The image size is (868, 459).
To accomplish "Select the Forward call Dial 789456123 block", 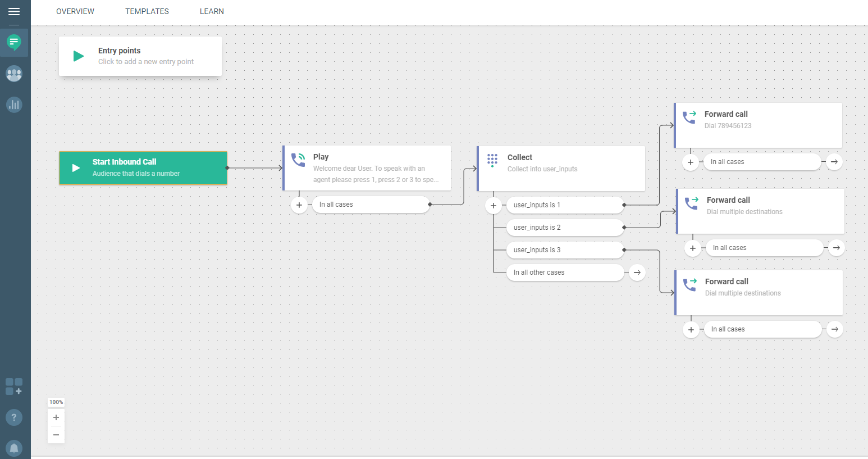I will [x=758, y=125].
